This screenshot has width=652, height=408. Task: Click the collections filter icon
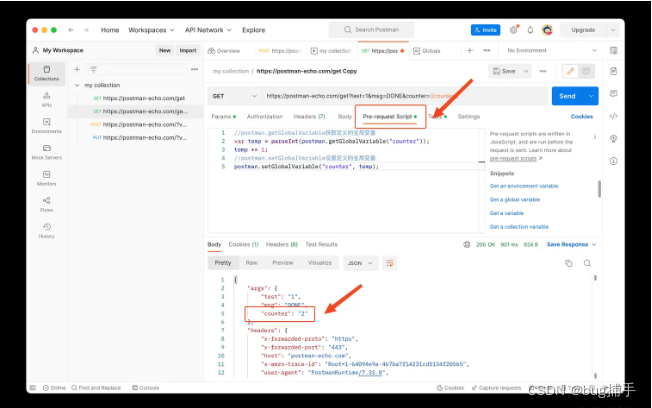93,69
